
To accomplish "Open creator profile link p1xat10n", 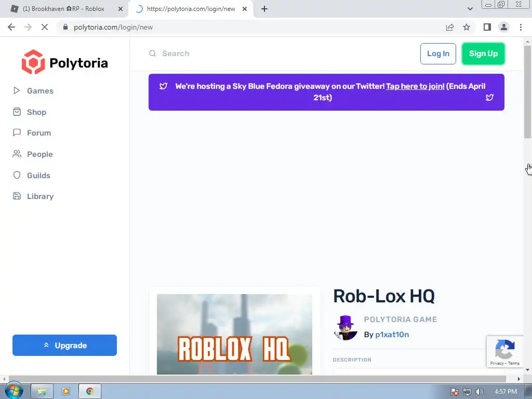I will pyautogui.click(x=392, y=335).
